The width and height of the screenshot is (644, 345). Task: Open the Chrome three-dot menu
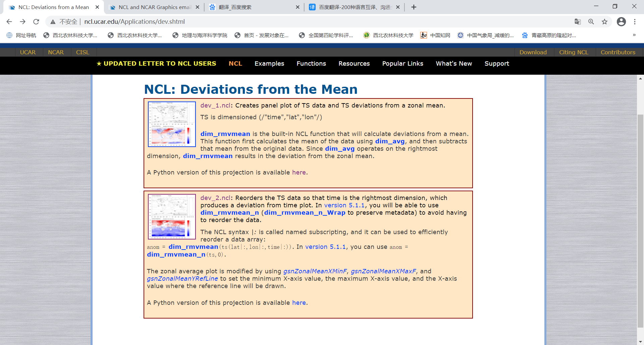point(635,22)
